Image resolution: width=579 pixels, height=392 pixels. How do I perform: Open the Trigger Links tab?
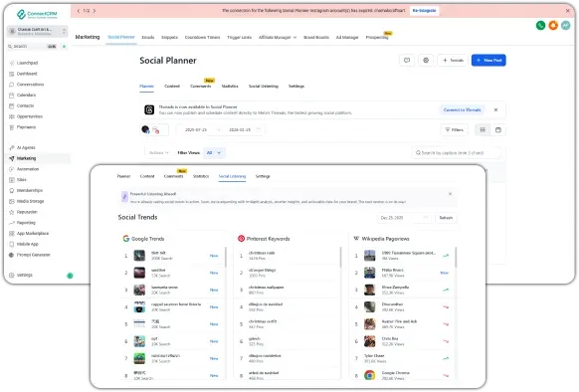240,38
